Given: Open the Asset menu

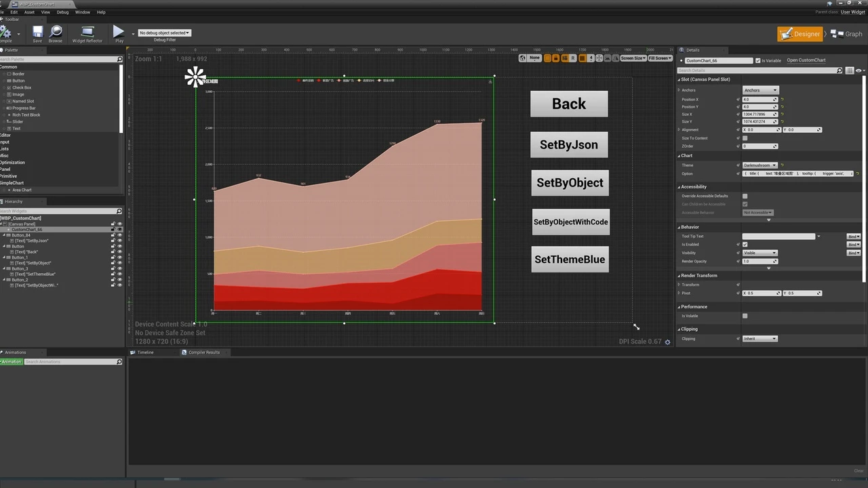Looking at the screenshot, I should (x=29, y=12).
